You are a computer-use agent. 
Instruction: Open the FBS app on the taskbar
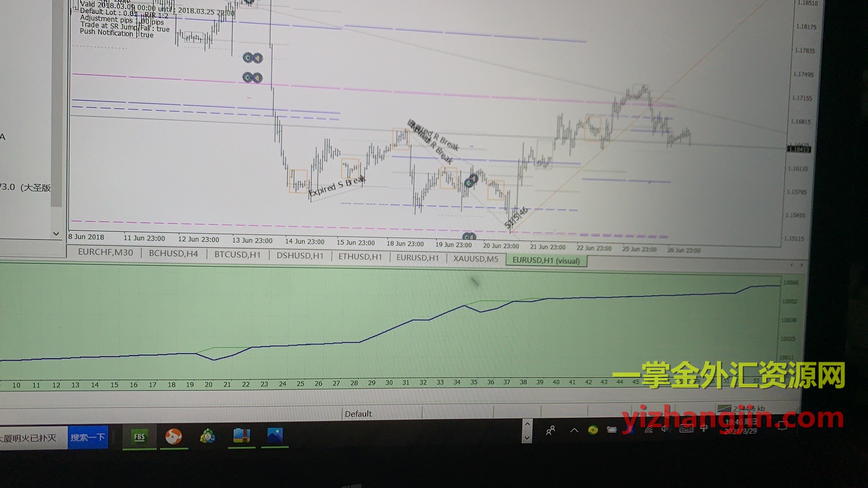tap(139, 436)
